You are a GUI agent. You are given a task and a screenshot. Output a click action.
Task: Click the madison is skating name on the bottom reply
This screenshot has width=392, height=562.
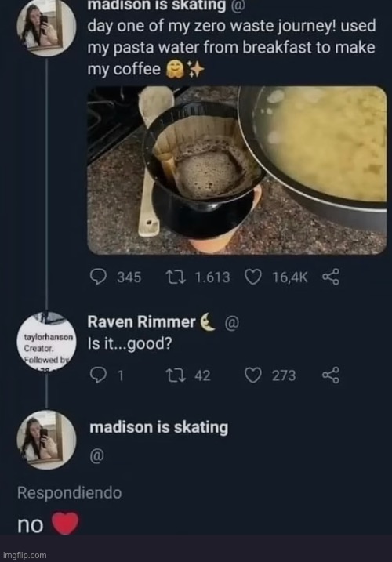159,428
